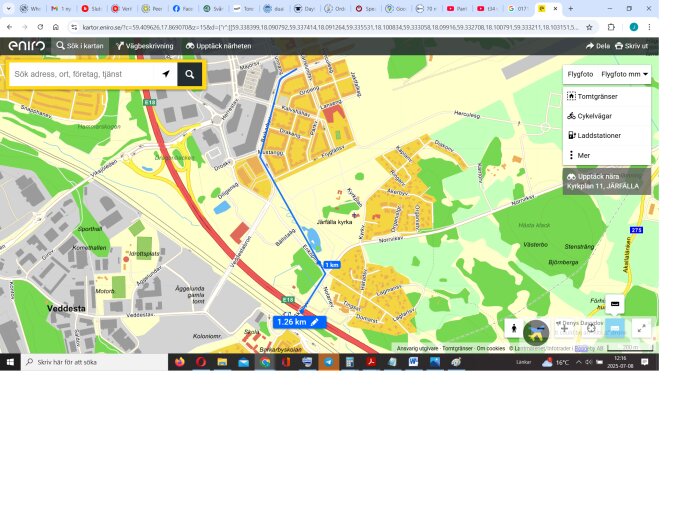This screenshot has width=700, height=525.
Task: Open Adobe Acrobat from the taskbar
Action: 371,362
